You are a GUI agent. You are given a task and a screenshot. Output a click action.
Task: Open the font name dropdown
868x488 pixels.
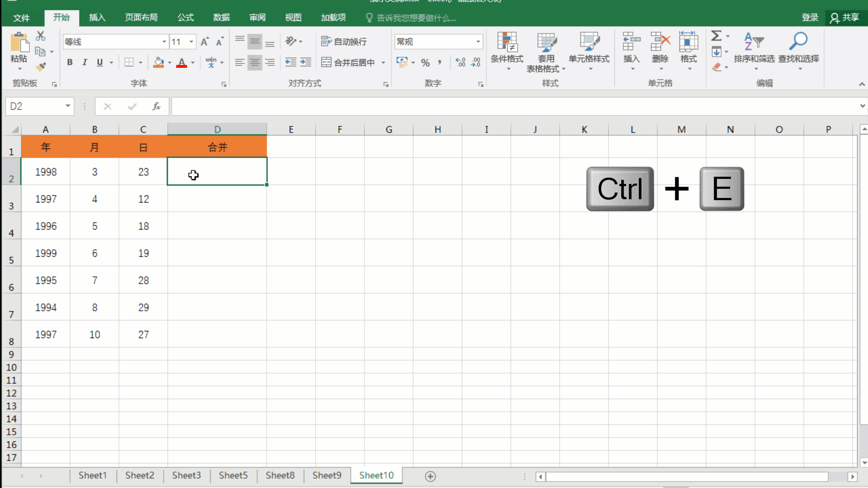(164, 42)
